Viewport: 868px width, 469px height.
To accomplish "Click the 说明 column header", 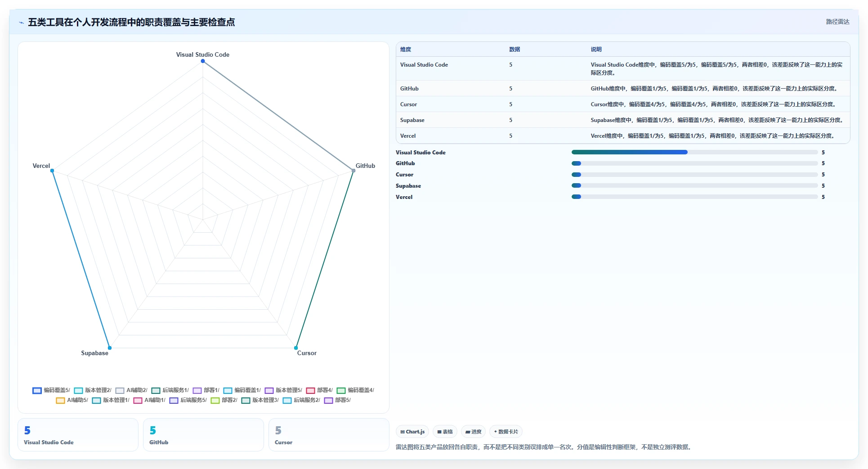I will 596,50.
